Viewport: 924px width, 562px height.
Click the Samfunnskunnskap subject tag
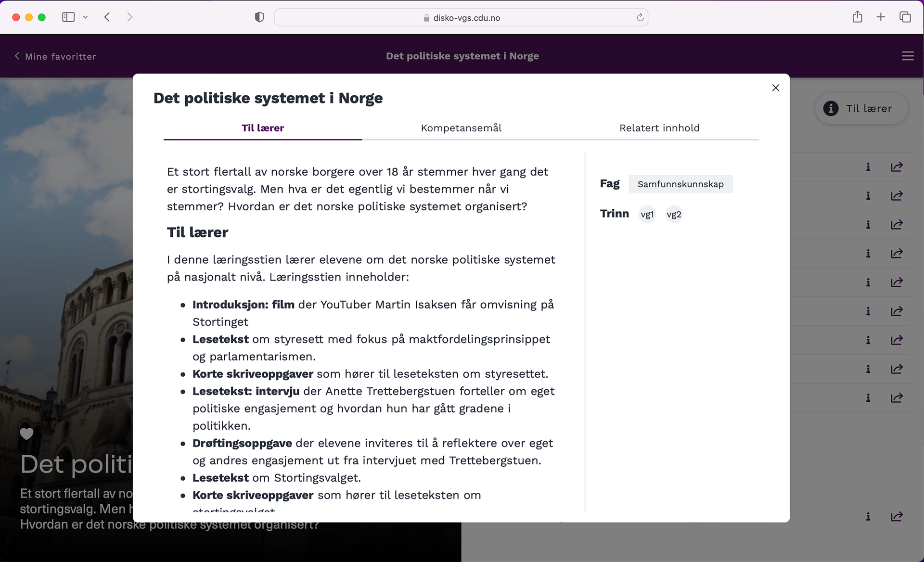(680, 184)
